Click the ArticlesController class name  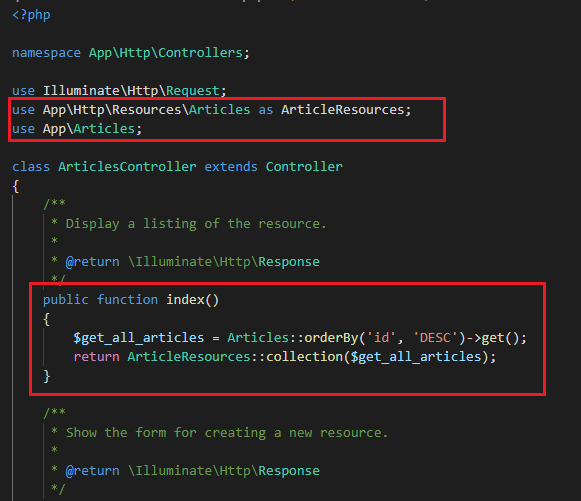click(127, 167)
